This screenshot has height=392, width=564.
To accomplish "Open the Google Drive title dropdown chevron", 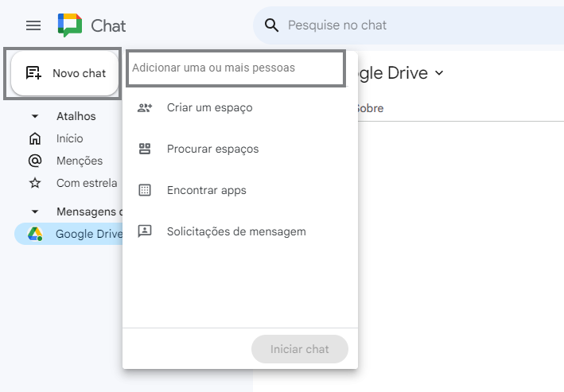I will click(439, 73).
